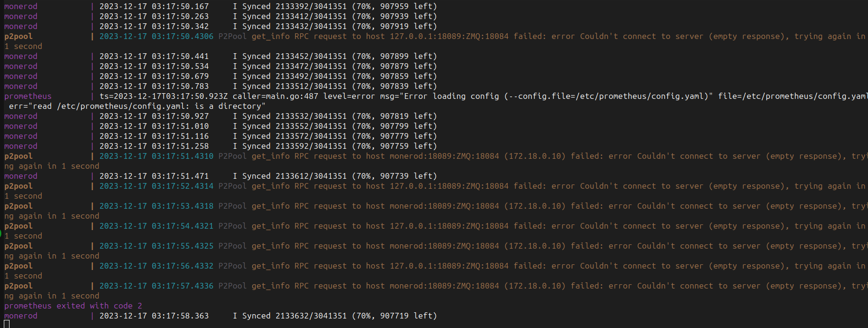Viewport: 868px width, 328px height.
Task: Click "Synced 2133392/3041351" on the first log line
Action: point(294,6)
